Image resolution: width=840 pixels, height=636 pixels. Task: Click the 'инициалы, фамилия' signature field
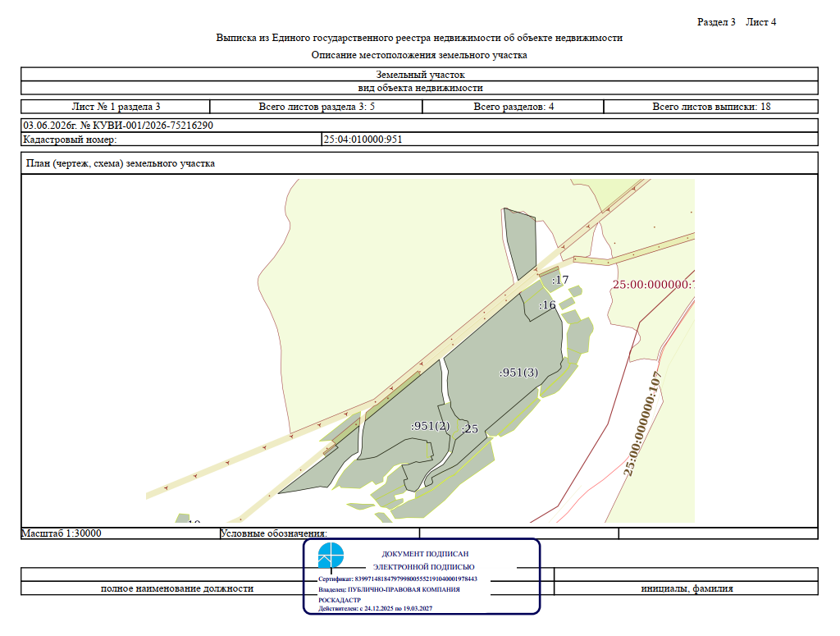click(x=687, y=588)
